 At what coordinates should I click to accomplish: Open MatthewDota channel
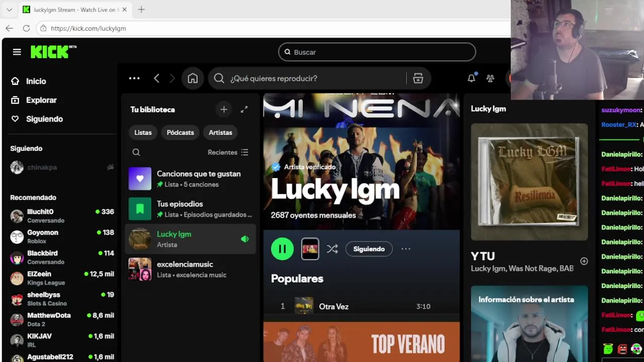point(62,319)
